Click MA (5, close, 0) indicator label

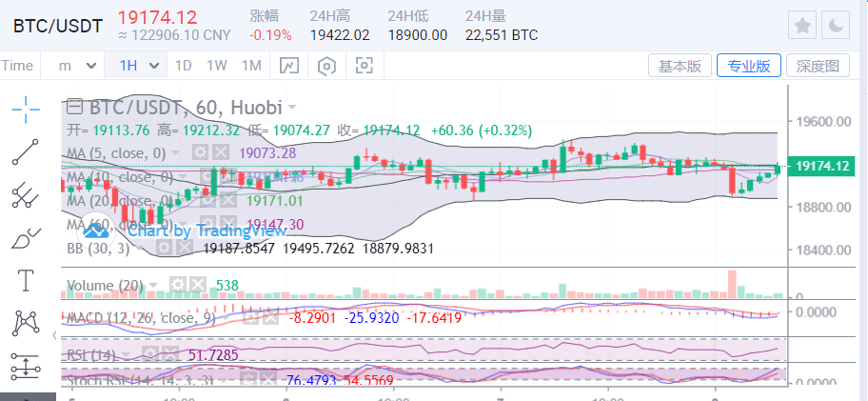click(x=116, y=152)
